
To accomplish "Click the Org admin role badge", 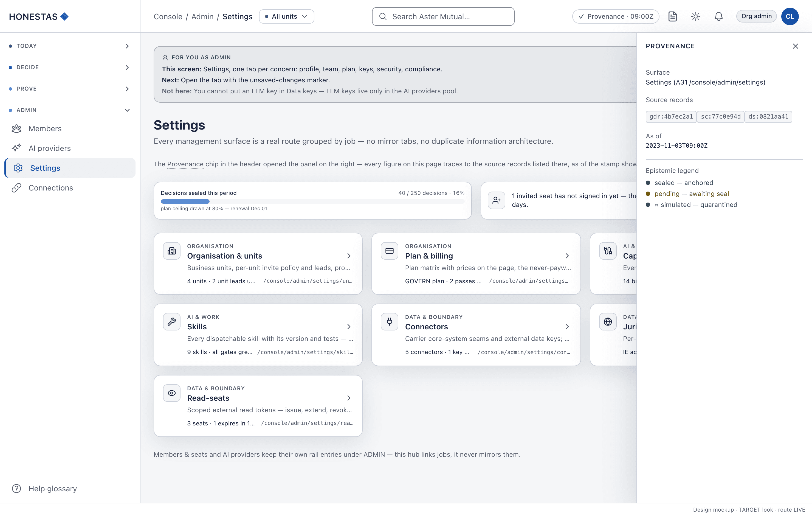I will (756, 16).
